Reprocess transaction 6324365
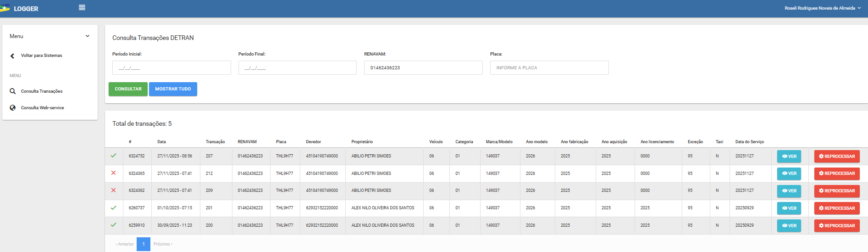Screen dimensions: 868x252 [x=836, y=174]
